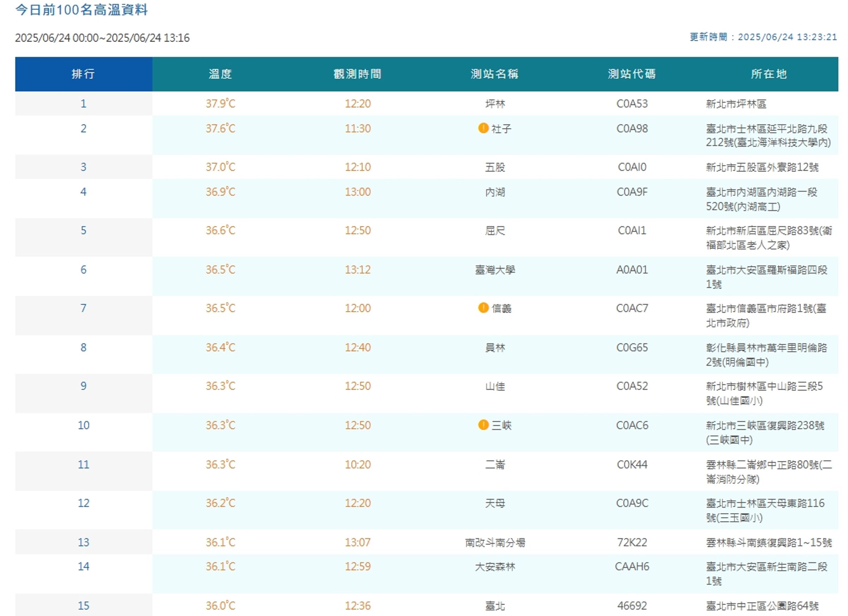Click station code C0A9C
The image size is (848, 616).
632,503
